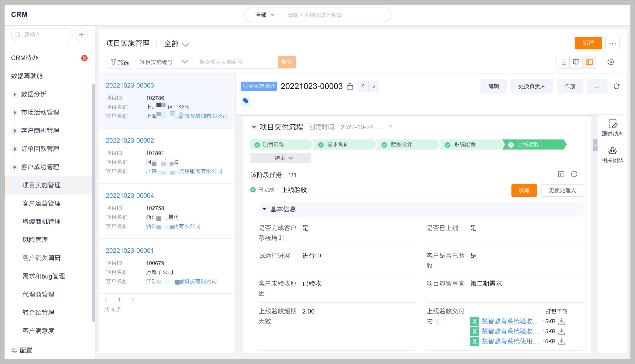Viewport: 635px width, 364px height.
Task: Click the 更换处理人 button
Action: tap(562, 190)
